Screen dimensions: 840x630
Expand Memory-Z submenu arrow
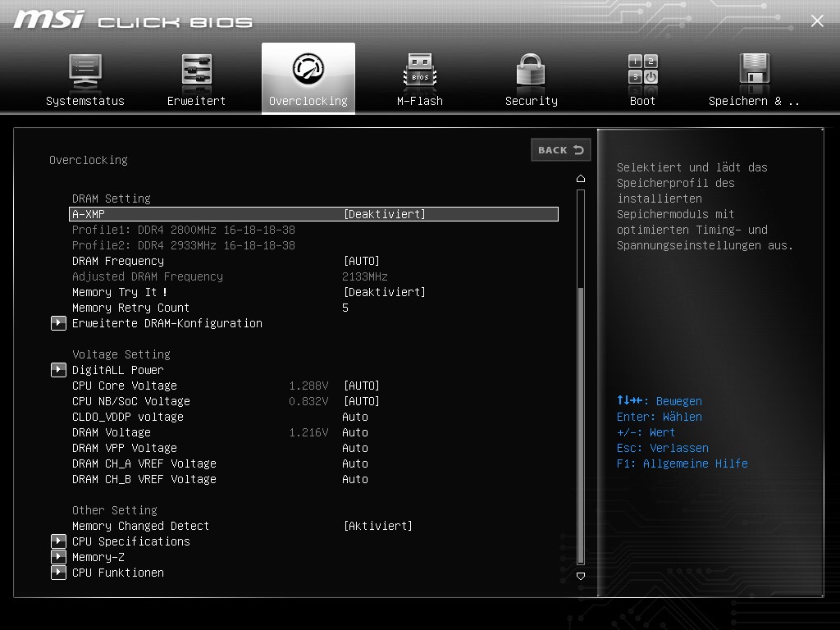[58, 557]
